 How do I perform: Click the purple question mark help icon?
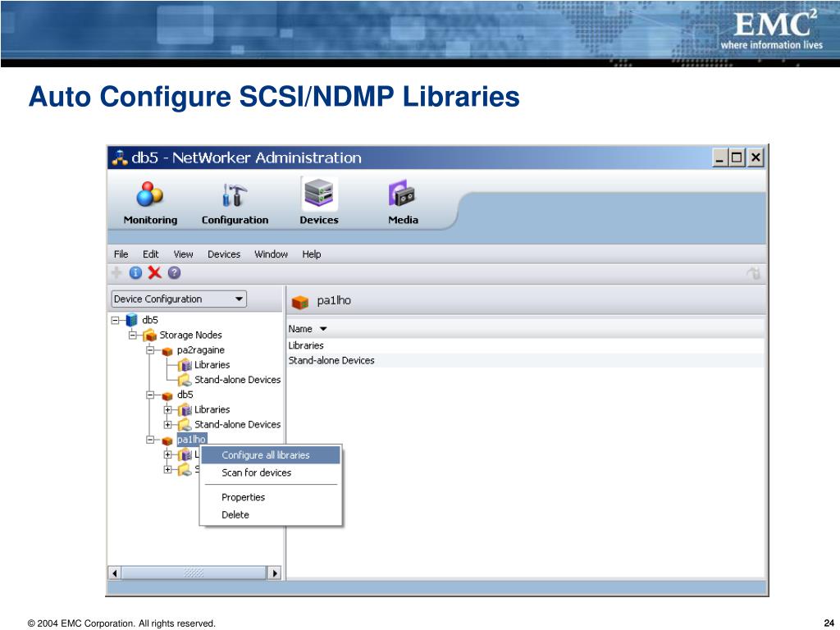[174, 273]
